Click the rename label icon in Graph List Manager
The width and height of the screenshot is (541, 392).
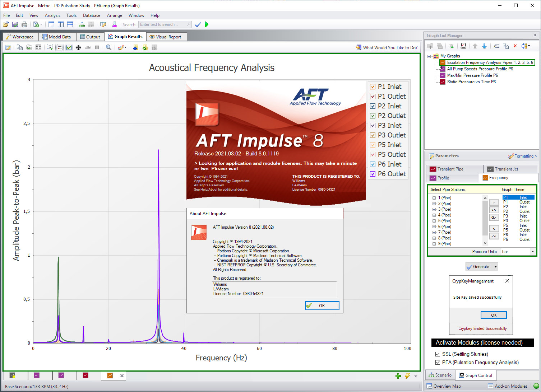pyautogui.click(x=496, y=46)
